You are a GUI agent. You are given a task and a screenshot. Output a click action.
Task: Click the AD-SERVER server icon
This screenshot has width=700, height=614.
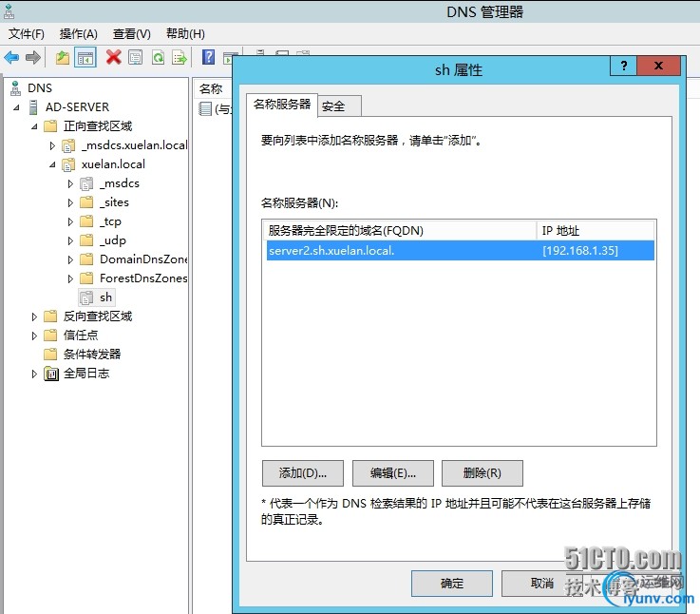tap(33, 107)
